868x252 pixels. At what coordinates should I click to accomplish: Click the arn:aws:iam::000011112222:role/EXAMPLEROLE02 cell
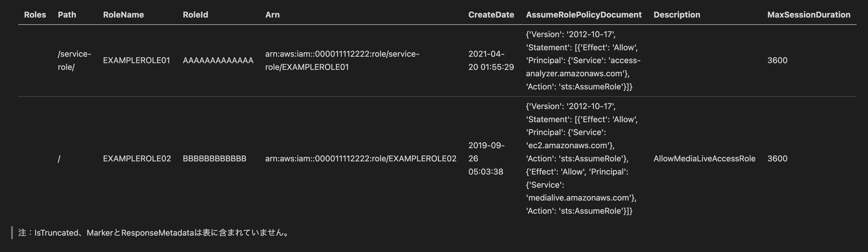point(360,159)
